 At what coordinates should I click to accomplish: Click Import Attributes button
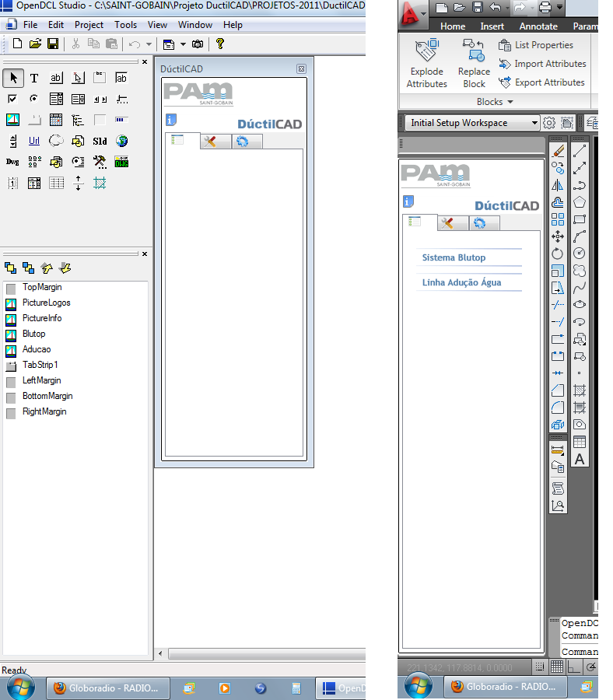coord(542,64)
